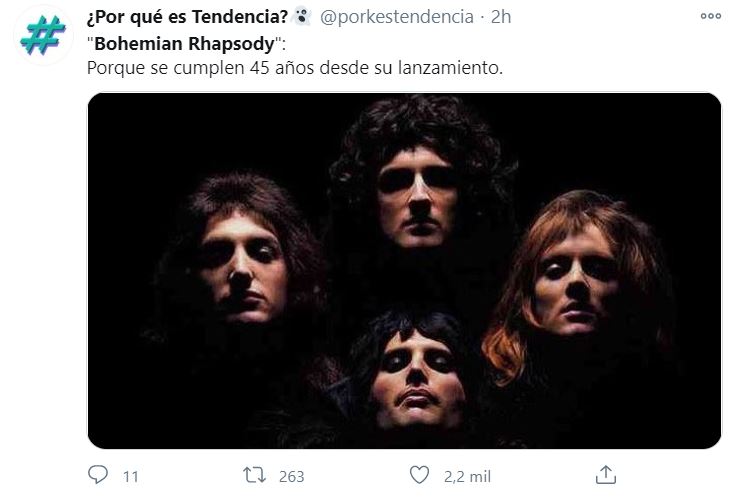Open the ¿Por qué es Tendencia? profile name
735x498 pixels.
pyautogui.click(x=187, y=17)
